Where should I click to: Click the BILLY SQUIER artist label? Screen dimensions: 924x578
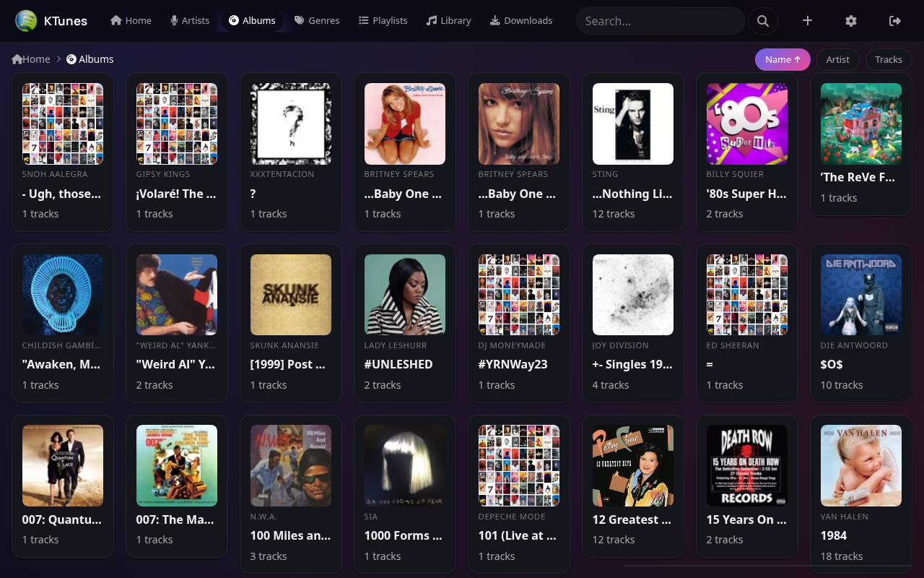coord(736,174)
